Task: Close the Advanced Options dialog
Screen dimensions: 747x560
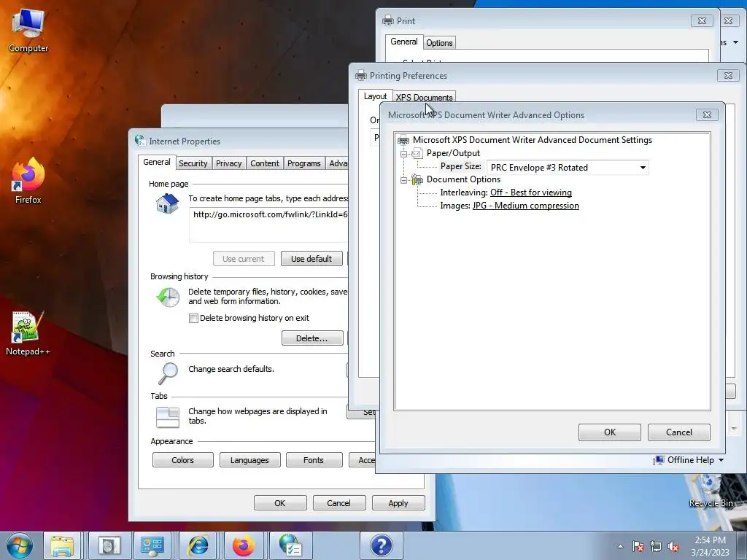Action: pyautogui.click(x=707, y=114)
